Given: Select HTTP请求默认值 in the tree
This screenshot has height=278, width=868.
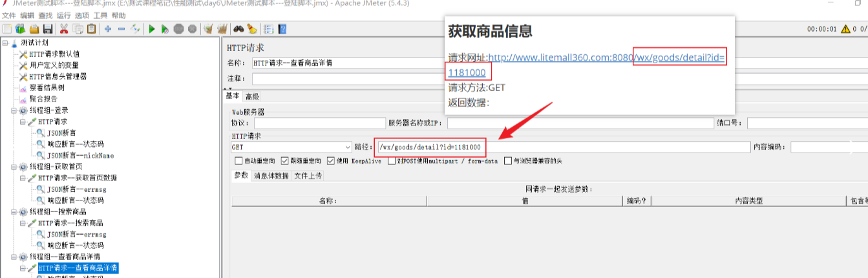Looking at the screenshot, I should (x=54, y=54).
